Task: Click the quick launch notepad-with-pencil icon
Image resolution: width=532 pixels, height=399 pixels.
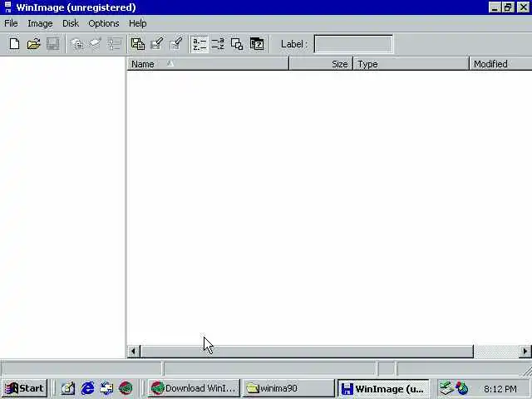Action: click(x=68, y=388)
